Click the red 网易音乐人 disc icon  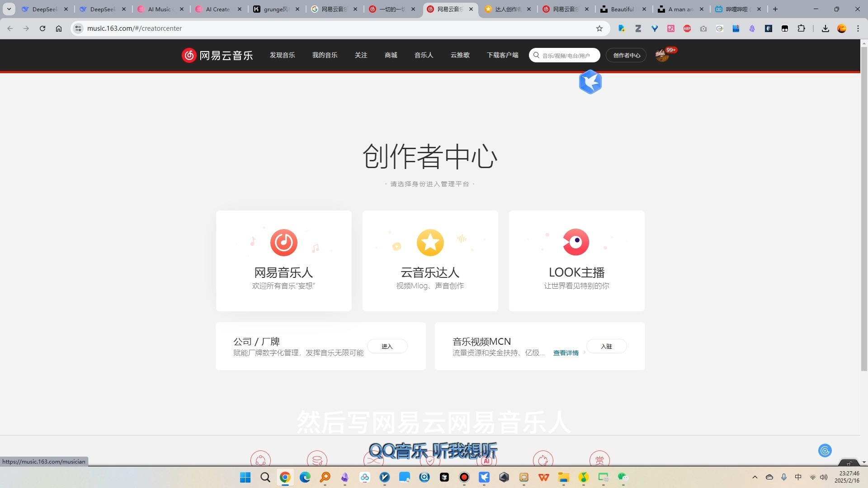283,242
